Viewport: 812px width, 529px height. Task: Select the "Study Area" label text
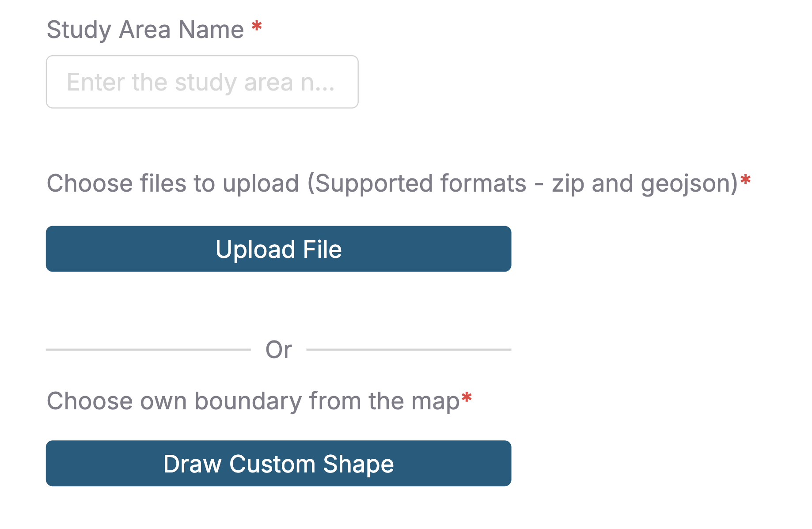[x=109, y=30]
